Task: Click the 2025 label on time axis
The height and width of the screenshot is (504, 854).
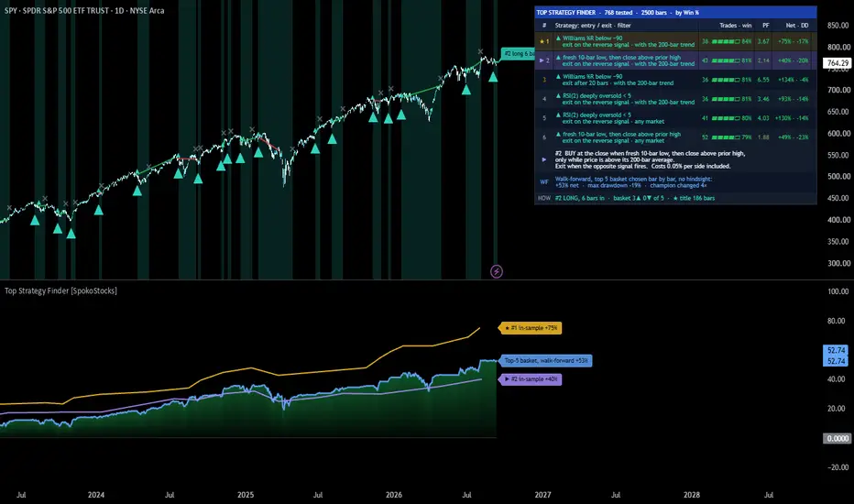Action: (246, 495)
